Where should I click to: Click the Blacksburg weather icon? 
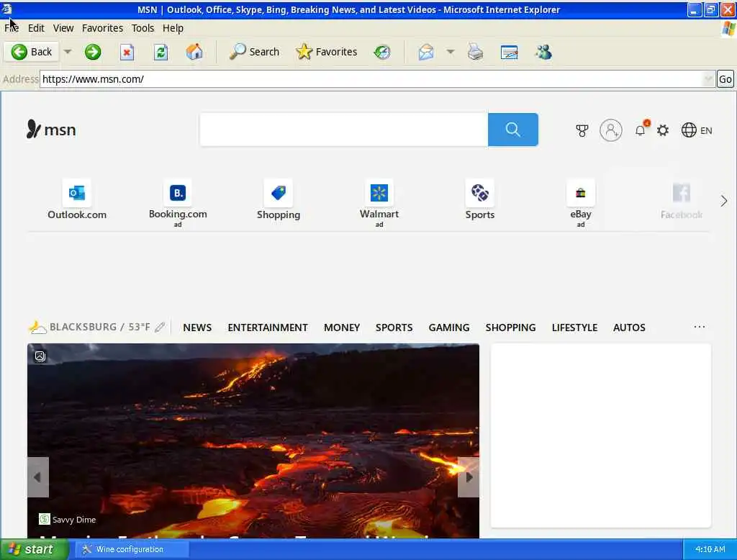click(x=37, y=328)
